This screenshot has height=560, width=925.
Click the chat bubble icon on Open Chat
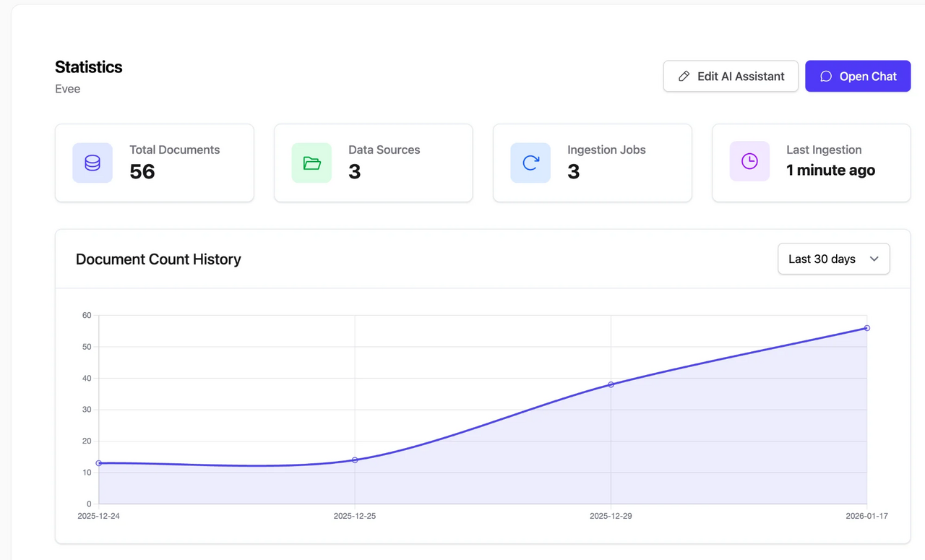point(826,76)
